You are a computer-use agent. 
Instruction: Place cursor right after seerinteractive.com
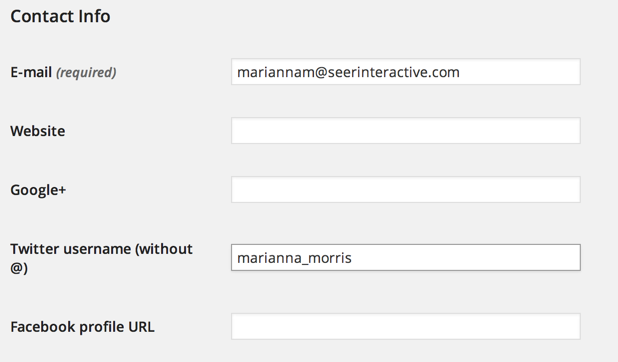pyautogui.click(x=460, y=72)
